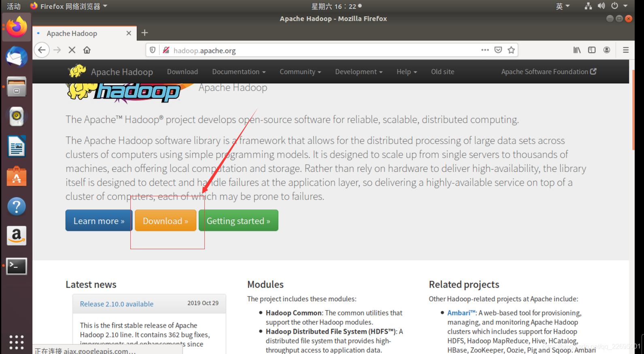The width and height of the screenshot is (644, 354).
Task: Click the orange Download button
Action: tap(166, 220)
